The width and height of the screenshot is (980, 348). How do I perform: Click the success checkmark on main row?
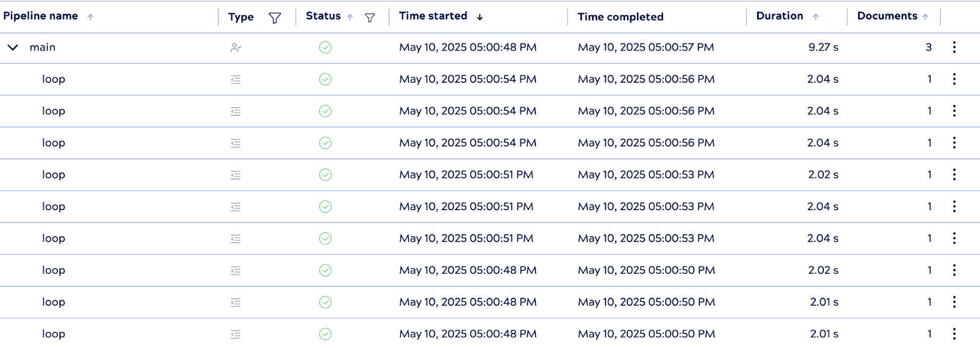[x=325, y=47]
